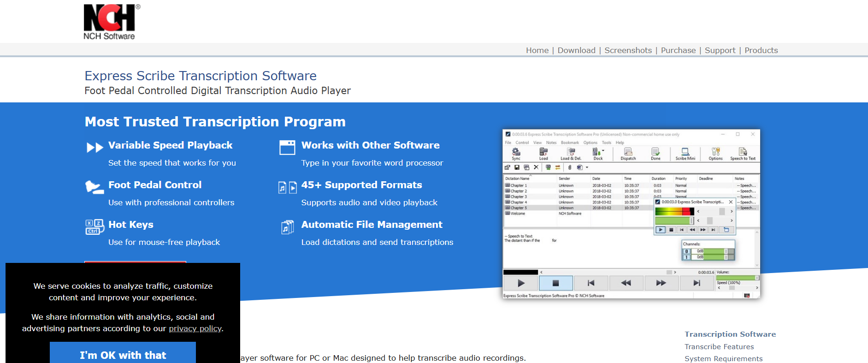Open the Home navigation link
Image resolution: width=868 pixels, height=363 pixels.
click(x=537, y=50)
